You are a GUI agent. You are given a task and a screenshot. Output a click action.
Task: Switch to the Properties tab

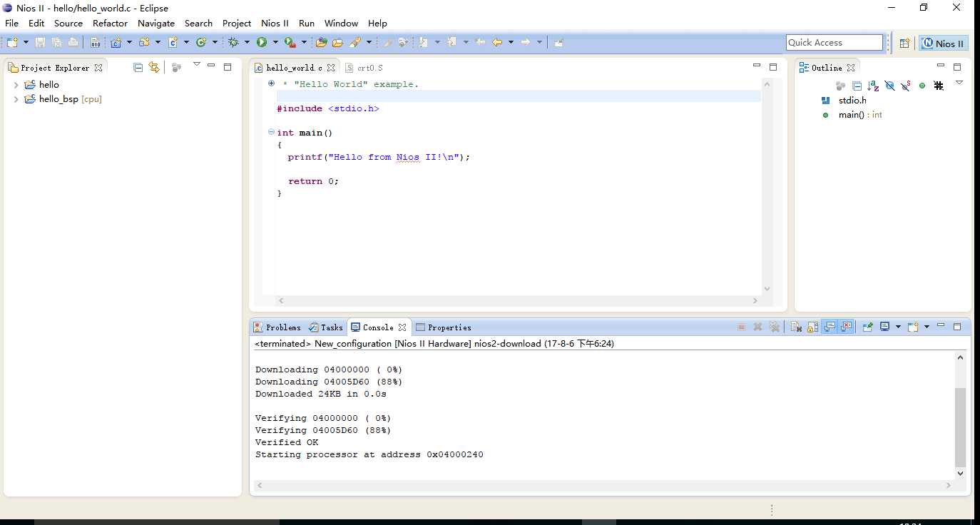click(x=444, y=327)
